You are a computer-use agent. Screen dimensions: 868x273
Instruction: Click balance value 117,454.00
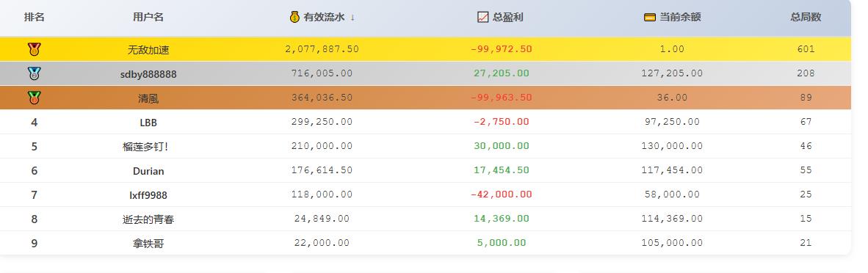672,170
